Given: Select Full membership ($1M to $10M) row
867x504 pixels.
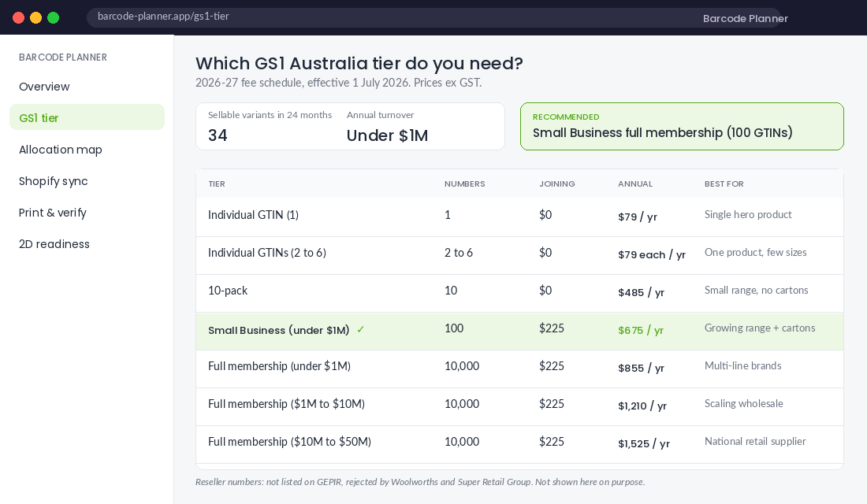Looking at the screenshot, I should click(x=519, y=406).
